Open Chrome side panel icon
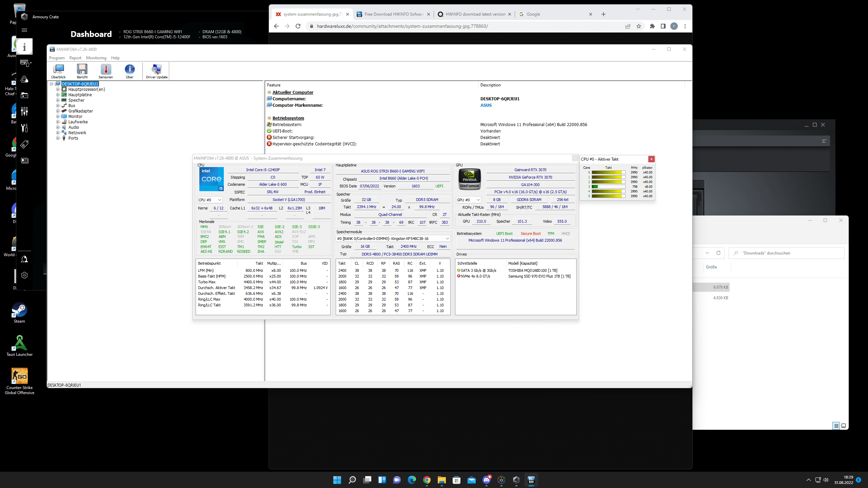 point(663,26)
